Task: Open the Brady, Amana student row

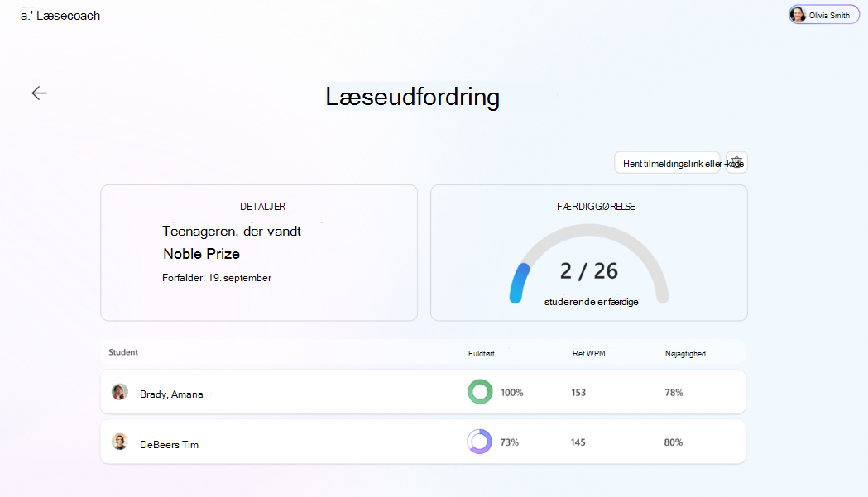Action: (x=423, y=392)
